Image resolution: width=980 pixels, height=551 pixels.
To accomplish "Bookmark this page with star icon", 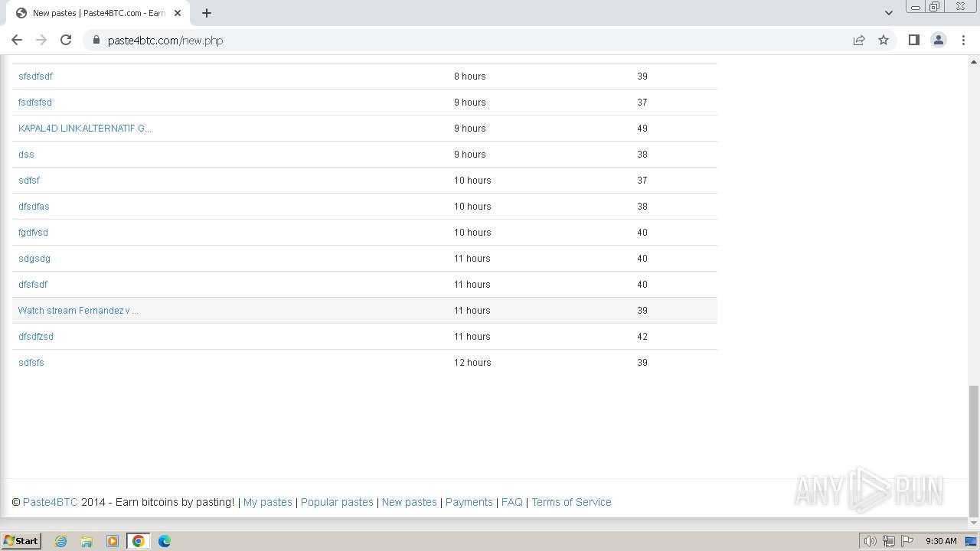I will [x=884, y=40].
